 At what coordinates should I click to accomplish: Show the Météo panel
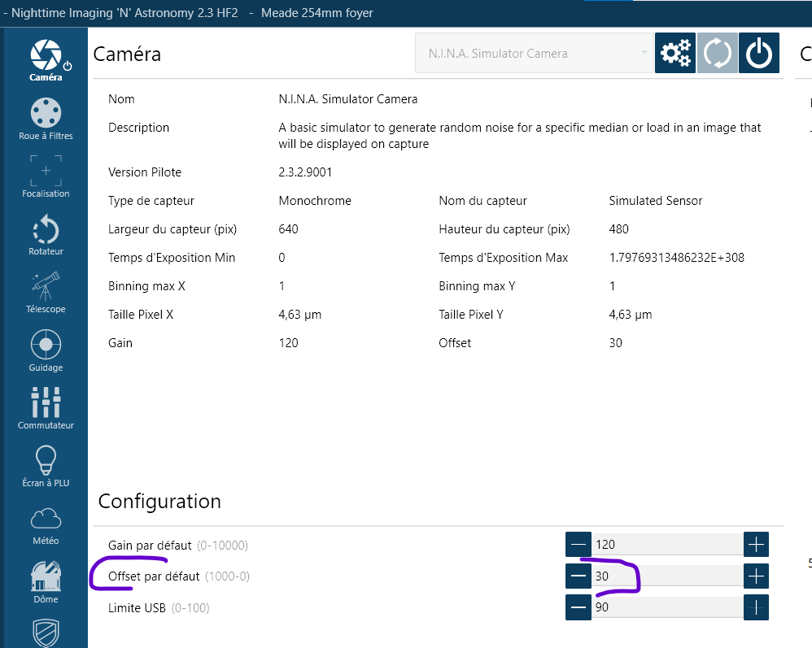[46, 524]
